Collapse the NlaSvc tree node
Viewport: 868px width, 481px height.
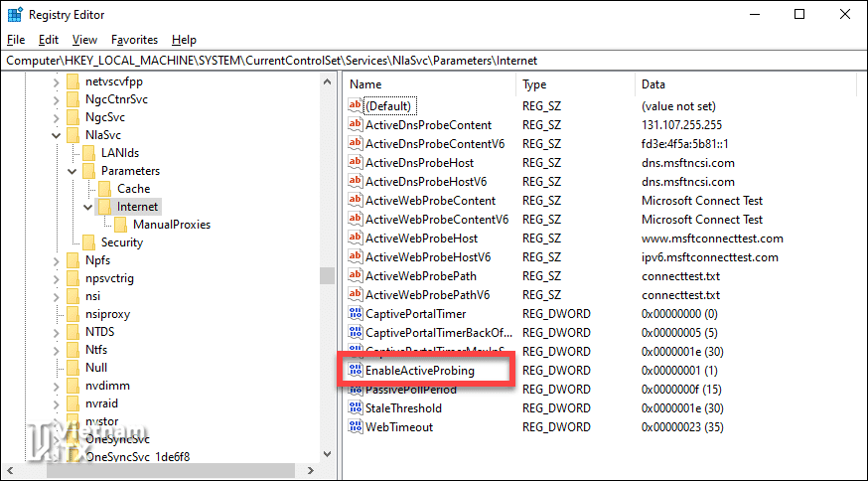(x=57, y=135)
